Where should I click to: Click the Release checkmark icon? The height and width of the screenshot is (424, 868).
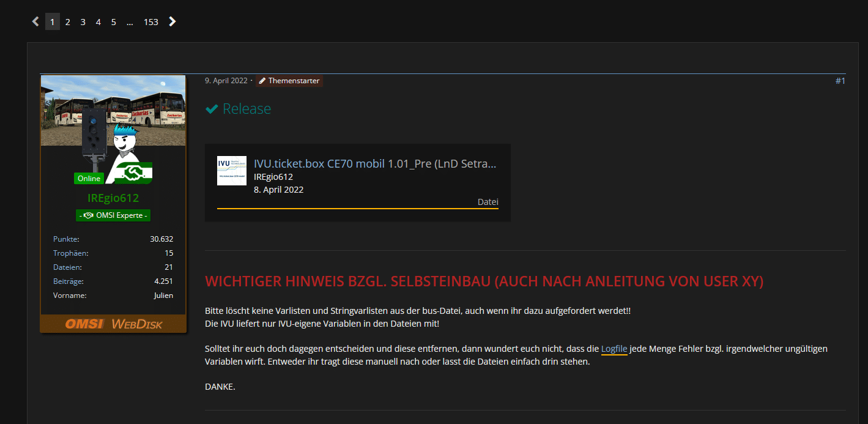pos(212,109)
